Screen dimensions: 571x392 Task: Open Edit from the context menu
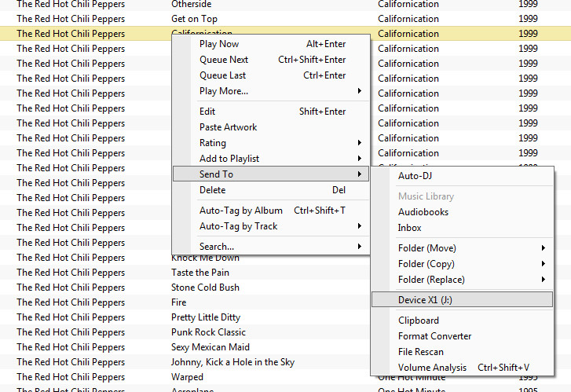click(x=271, y=112)
